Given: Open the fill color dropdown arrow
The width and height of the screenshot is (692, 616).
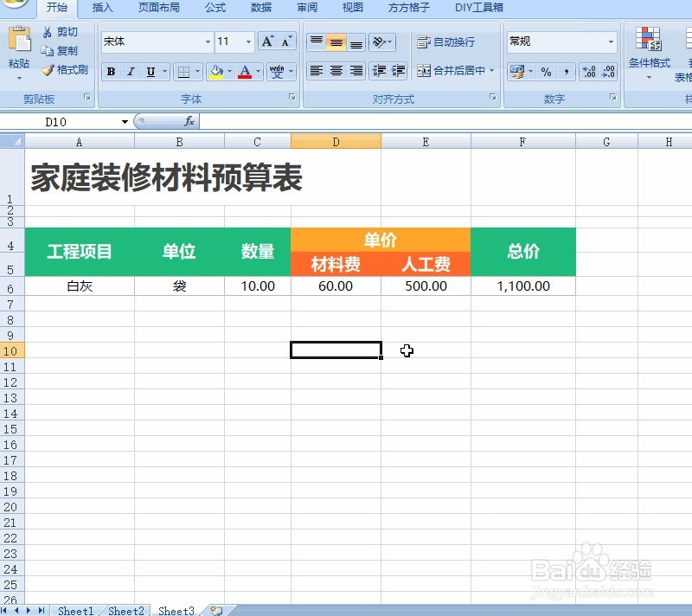Looking at the screenshot, I should 227,71.
